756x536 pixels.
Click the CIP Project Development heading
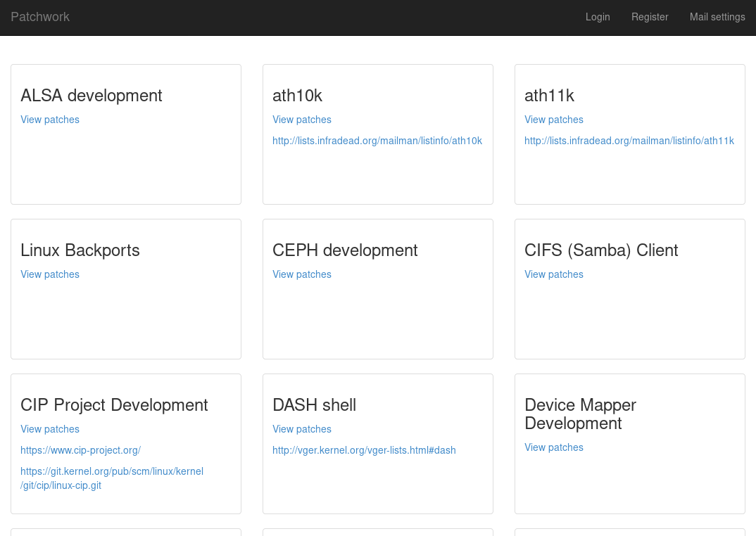point(114,405)
